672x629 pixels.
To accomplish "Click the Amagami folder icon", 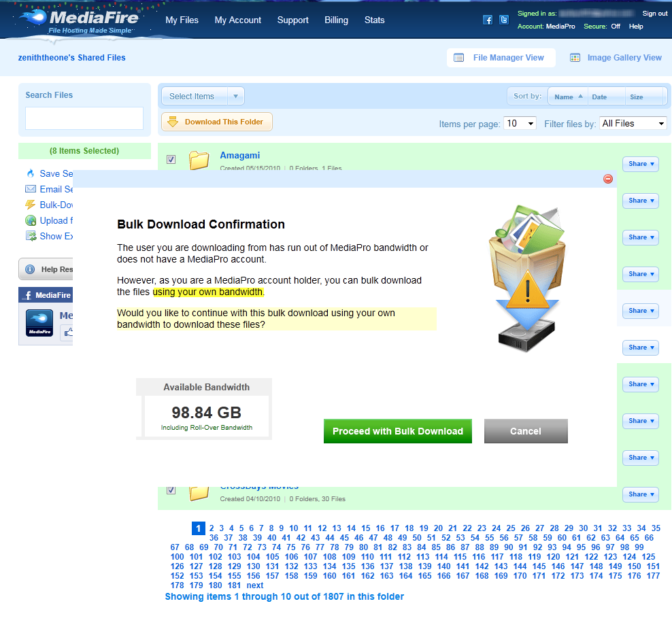I will (199, 160).
